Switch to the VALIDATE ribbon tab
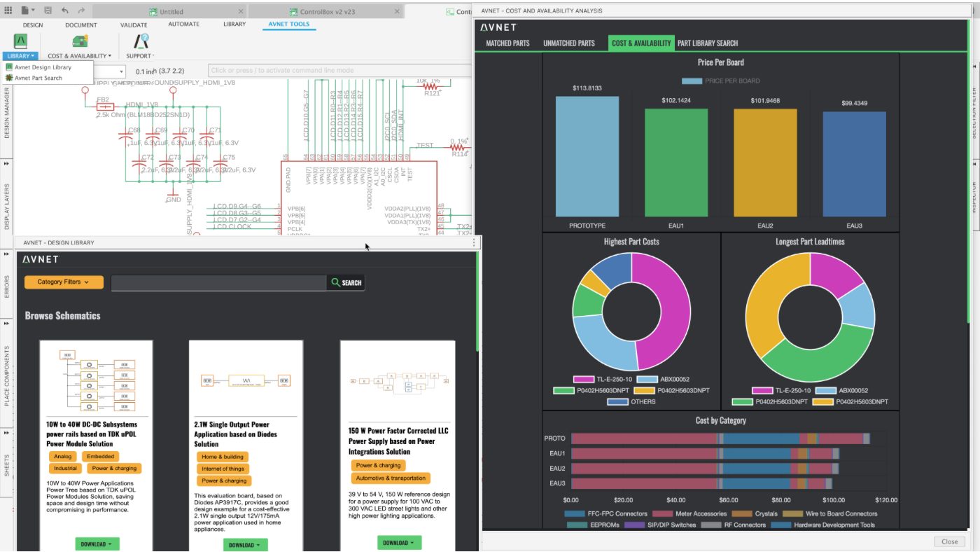 coord(134,25)
